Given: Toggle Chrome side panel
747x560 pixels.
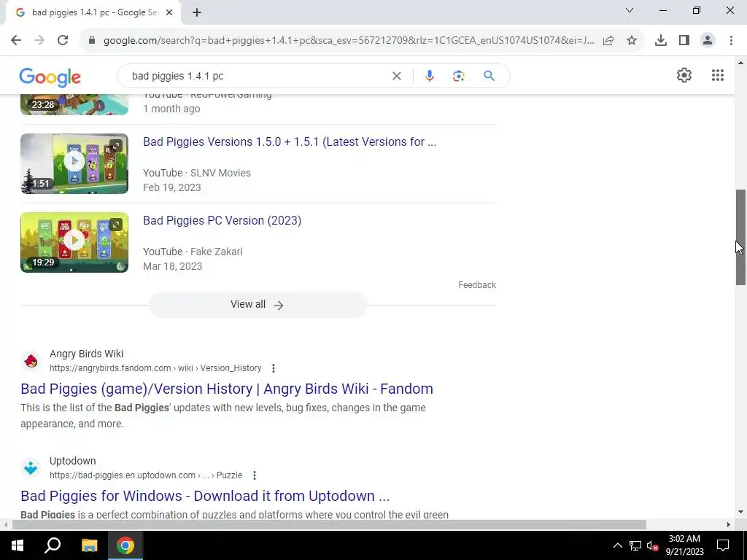Looking at the screenshot, I should pos(684,41).
